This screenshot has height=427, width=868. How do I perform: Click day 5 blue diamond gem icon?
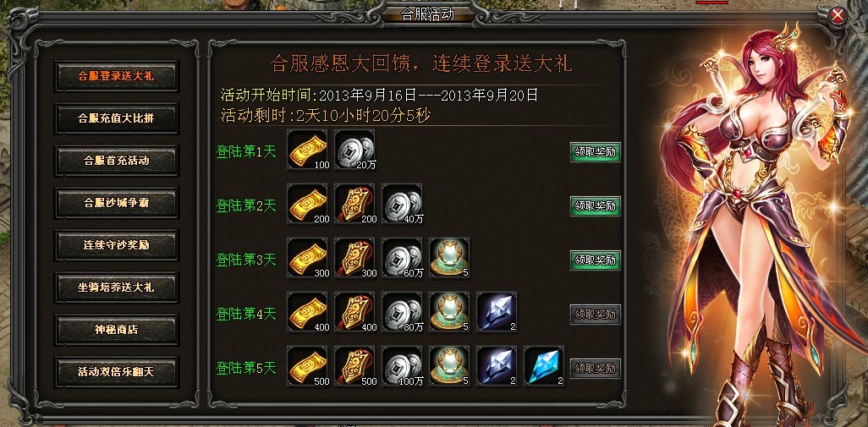[544, 366]
